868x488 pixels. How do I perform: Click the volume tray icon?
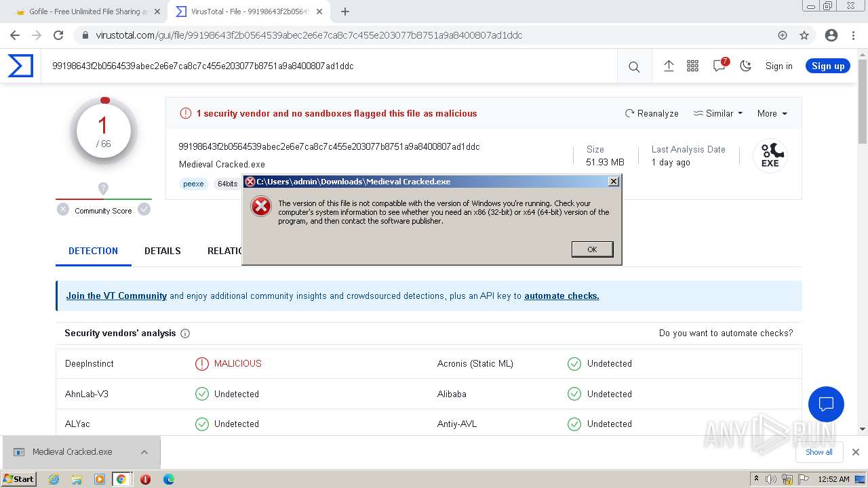(772, 479)
